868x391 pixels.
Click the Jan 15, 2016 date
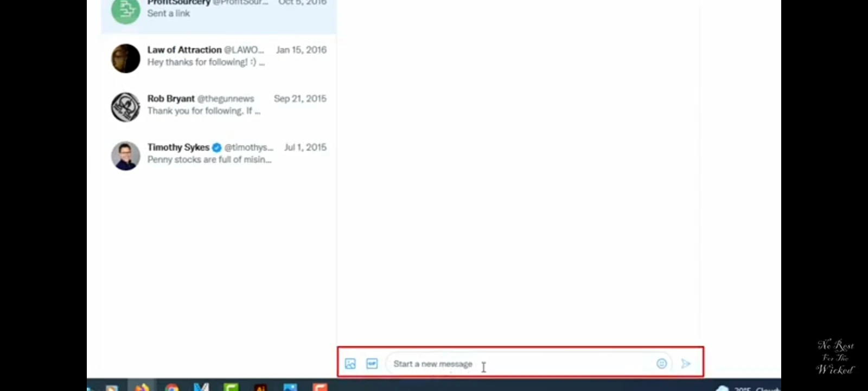pos(301,50)
